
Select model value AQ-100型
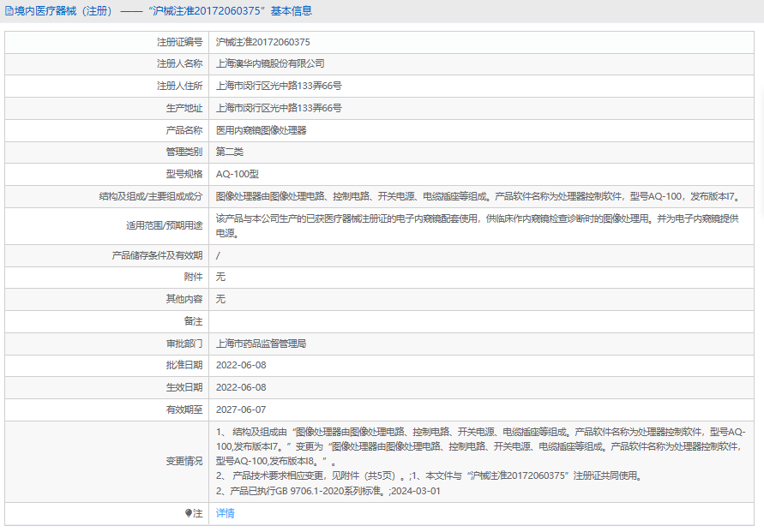point(238,174)
